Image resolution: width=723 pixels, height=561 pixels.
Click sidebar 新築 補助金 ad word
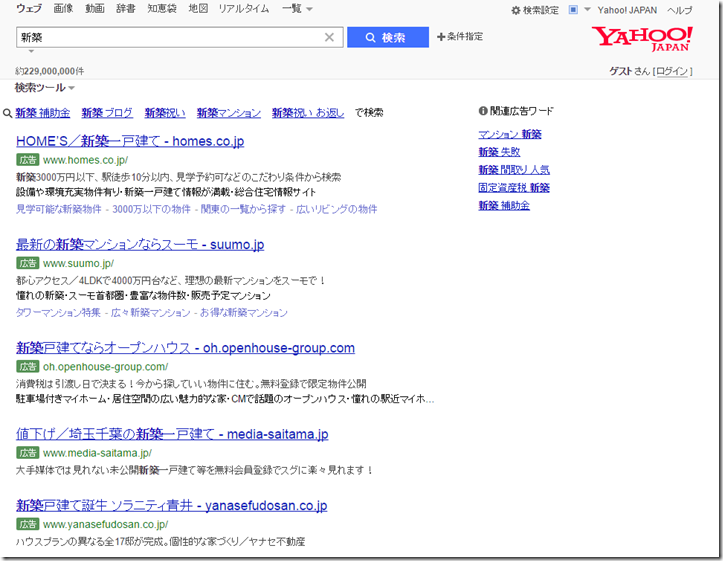504,206
